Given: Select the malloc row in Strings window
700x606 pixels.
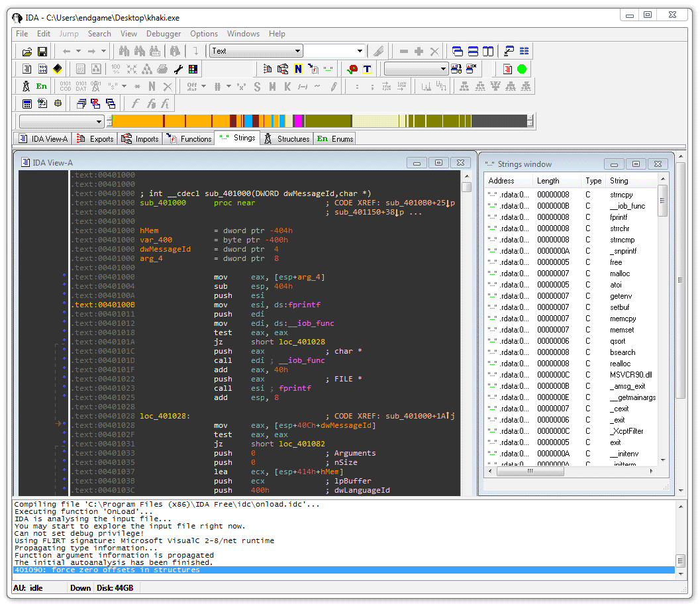Looking at the screenshot, I should (x=620, y=274).
